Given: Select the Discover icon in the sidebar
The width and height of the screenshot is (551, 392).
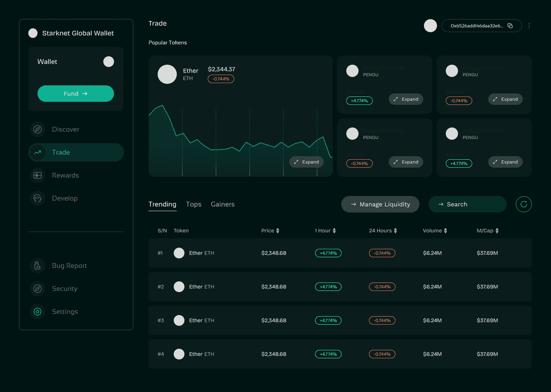Looking at the screenshot, I should 37,129.
